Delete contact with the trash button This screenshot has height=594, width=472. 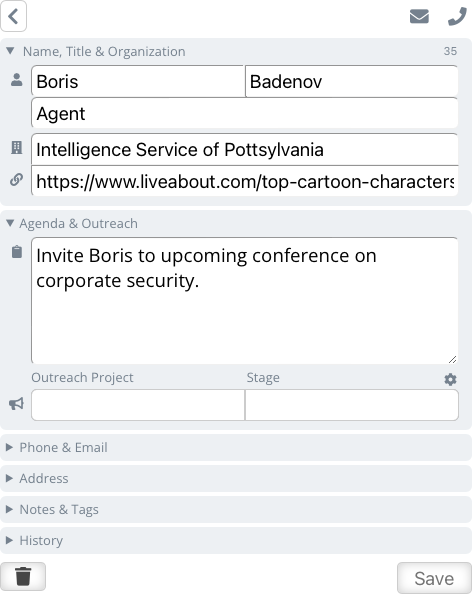[x=23, y=577]
